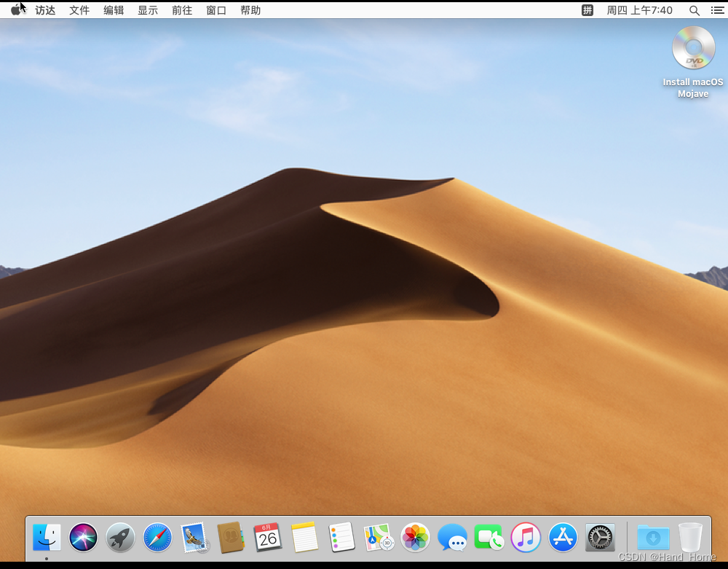Open System Preferences from the Dock

coord(599,538)
